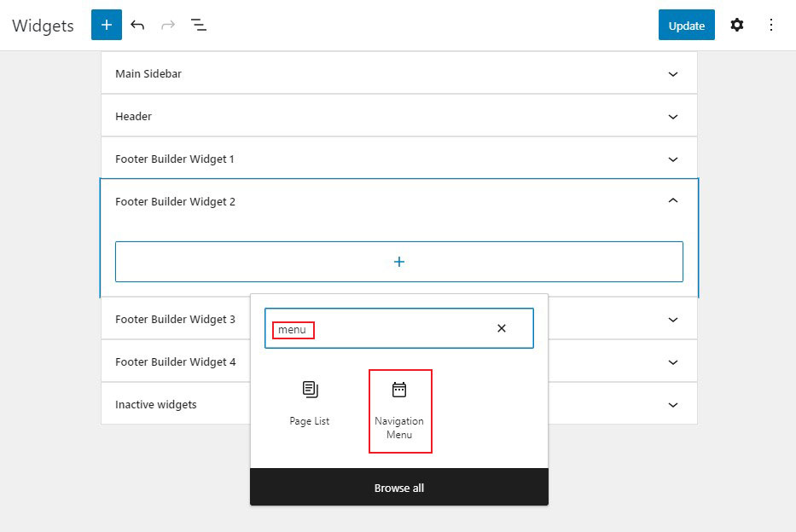Click Browse all blocks
Screen dimensions: 796x532
(399, 488)
